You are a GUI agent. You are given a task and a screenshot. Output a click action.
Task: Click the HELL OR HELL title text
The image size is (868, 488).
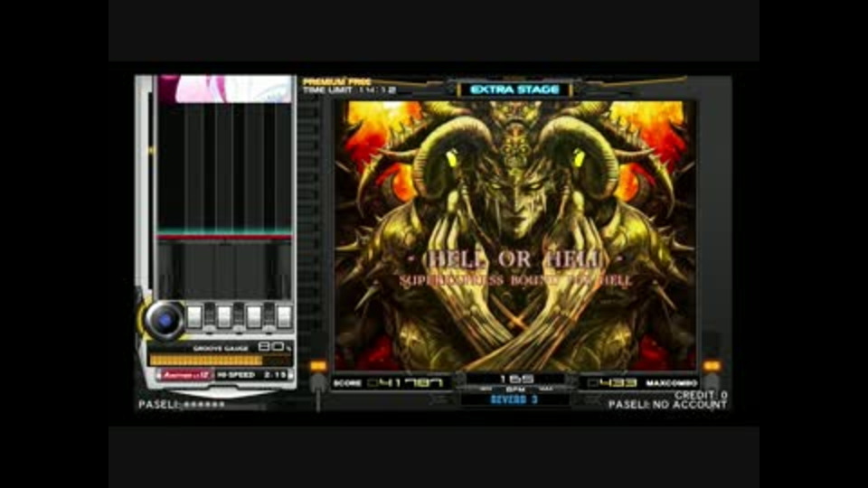tap(514, 259)
